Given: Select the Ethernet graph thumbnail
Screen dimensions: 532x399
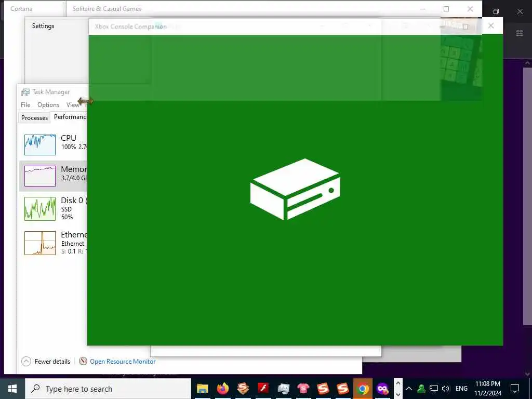Looking at the screenshot, I should pos(40,243).
